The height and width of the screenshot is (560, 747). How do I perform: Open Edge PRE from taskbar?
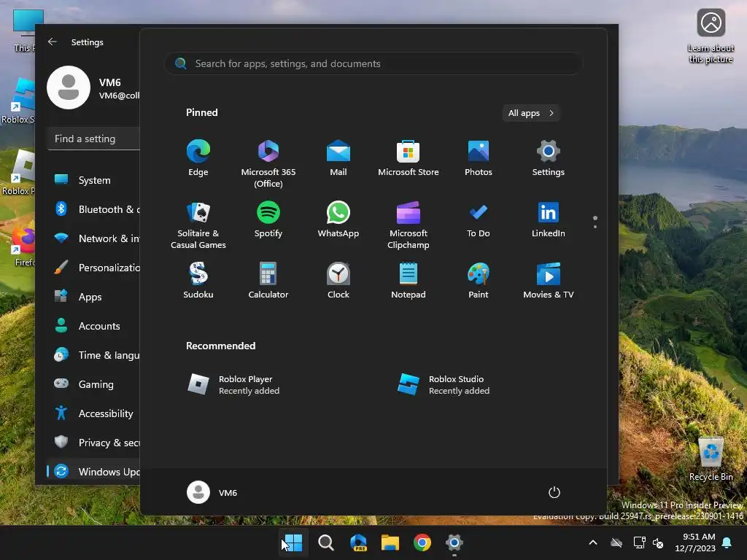pos(358,542)
